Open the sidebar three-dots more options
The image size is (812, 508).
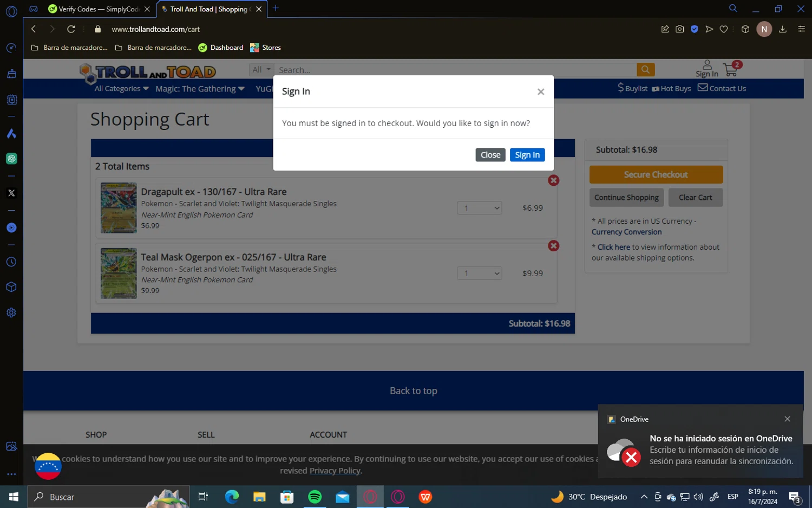pyautogui.click(x=11, y=474)
